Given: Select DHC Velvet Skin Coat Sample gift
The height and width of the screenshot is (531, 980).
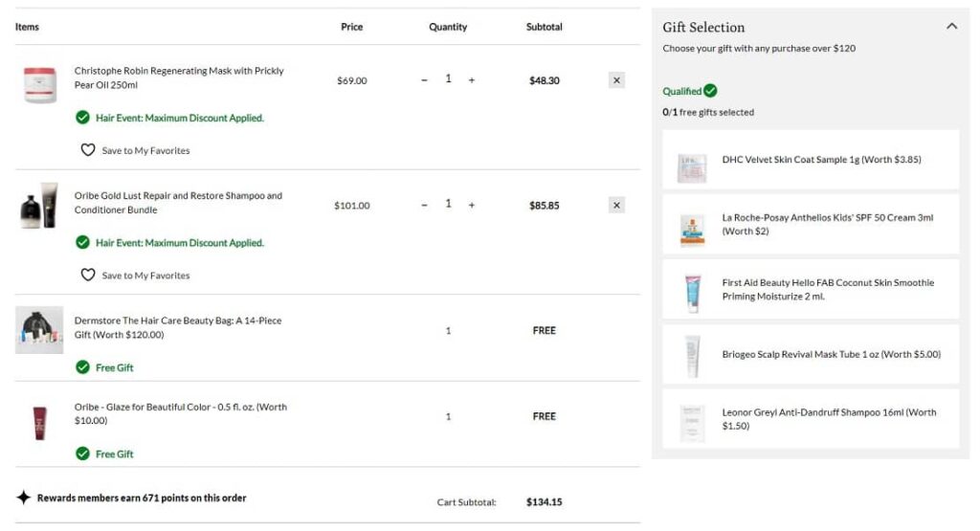Looking at the screenshot, I should click(811, 160).
